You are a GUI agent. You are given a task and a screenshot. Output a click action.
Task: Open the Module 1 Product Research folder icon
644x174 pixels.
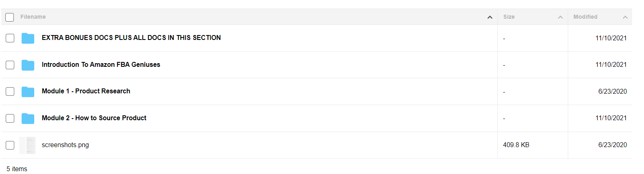(x=28, y=92)
